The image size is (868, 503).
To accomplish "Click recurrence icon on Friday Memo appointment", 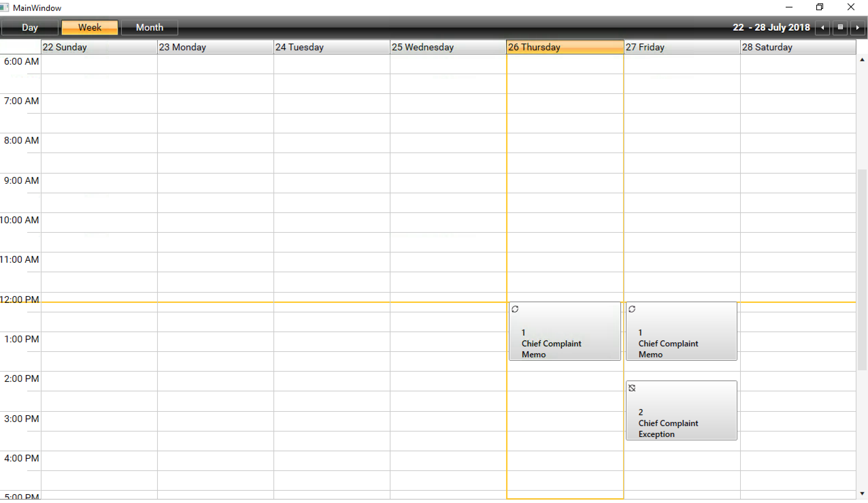I will tap(631, 309).
